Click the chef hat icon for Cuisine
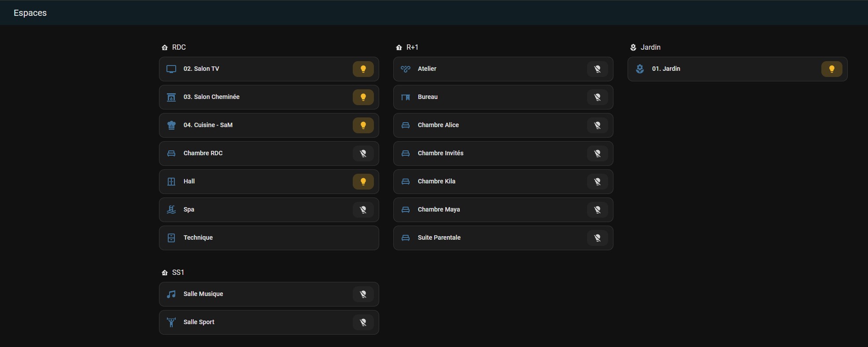This screenshot has width=868, height=347. point(171,125)
